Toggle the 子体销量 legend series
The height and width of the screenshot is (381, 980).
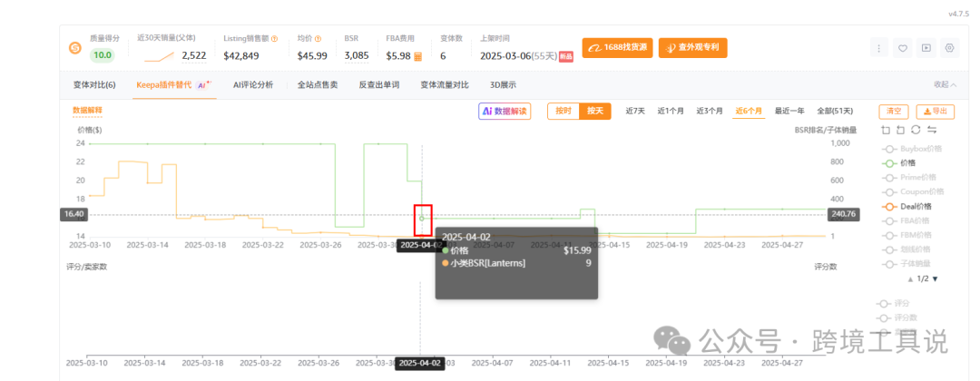point(906,264)
